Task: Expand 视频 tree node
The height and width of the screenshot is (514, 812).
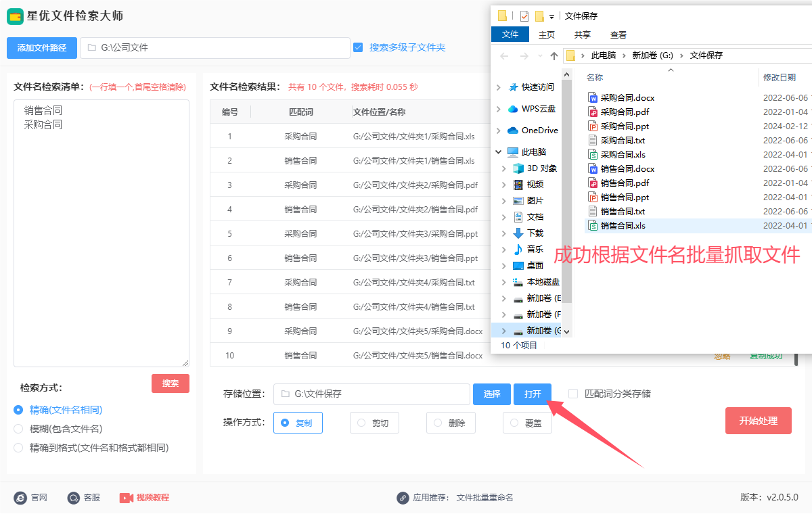Action: pos(504,185)
